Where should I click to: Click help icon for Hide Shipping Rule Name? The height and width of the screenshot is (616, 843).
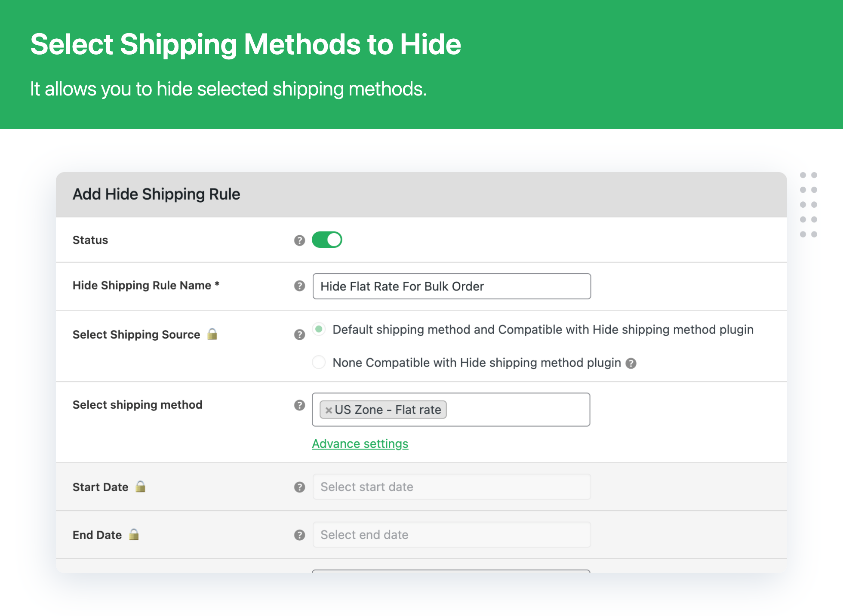click(x=299, y=286)
